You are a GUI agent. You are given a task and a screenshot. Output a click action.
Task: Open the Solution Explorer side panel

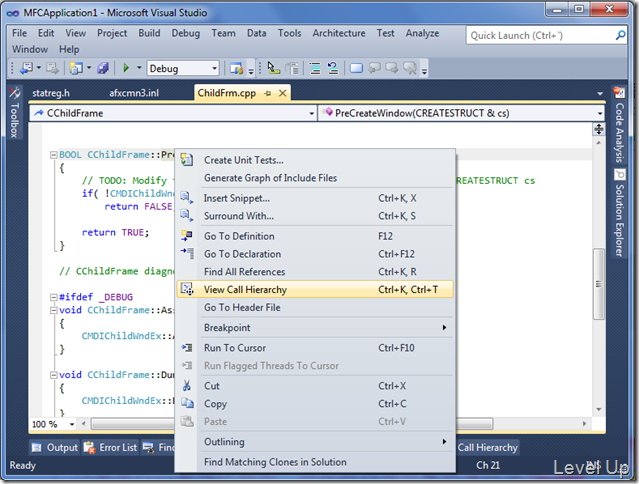(619, 213)
